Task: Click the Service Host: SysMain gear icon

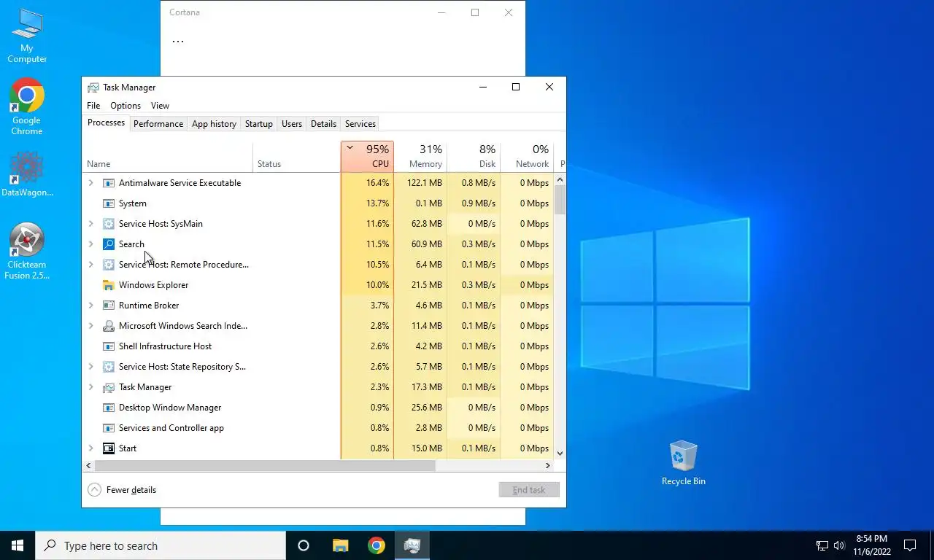Action: [109, 224]
